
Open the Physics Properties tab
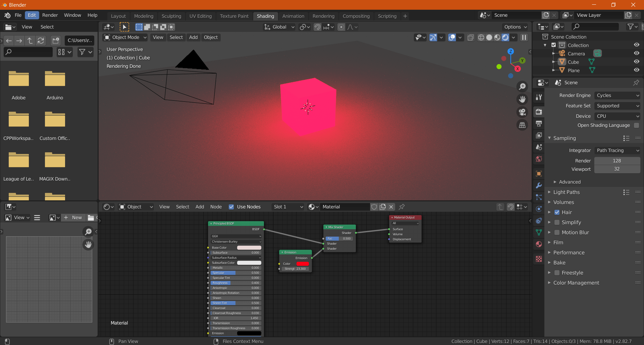539,209
